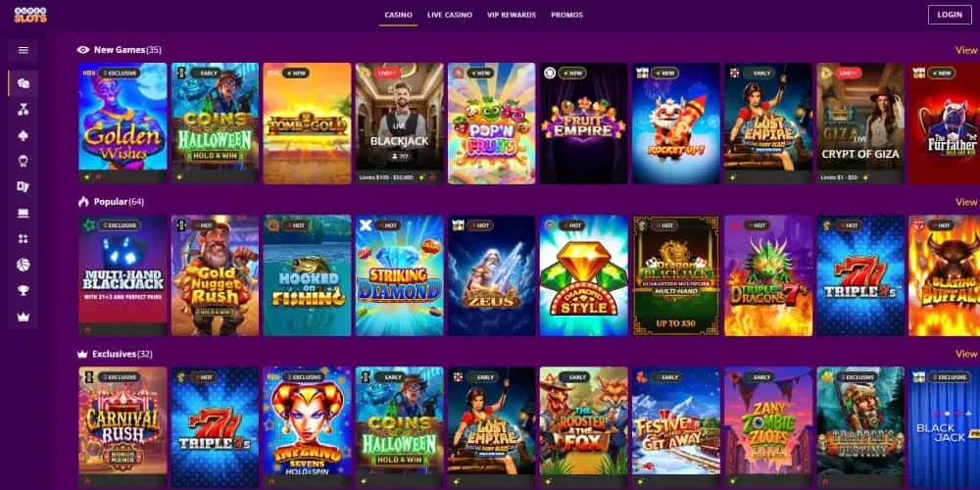This screenshot has height=490, width=980.
Task: Open the trophy tournaments icon
Action: 24,291
